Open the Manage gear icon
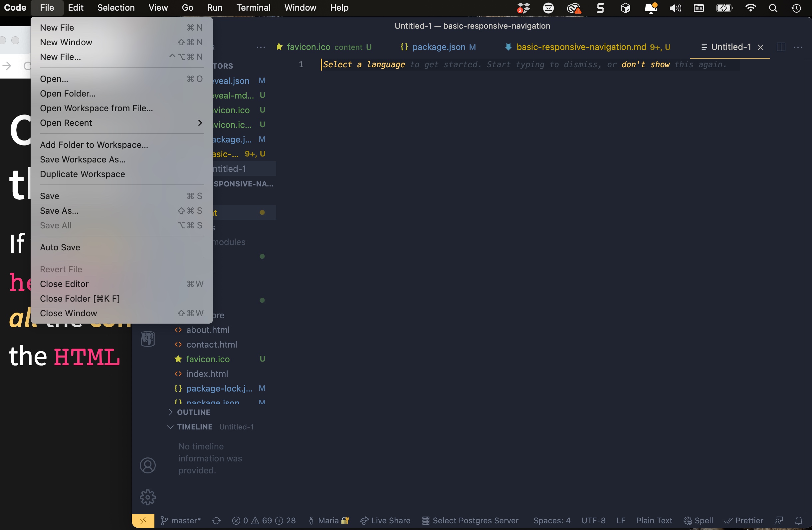Screen dimensions: 812x530 coord(147,497)
